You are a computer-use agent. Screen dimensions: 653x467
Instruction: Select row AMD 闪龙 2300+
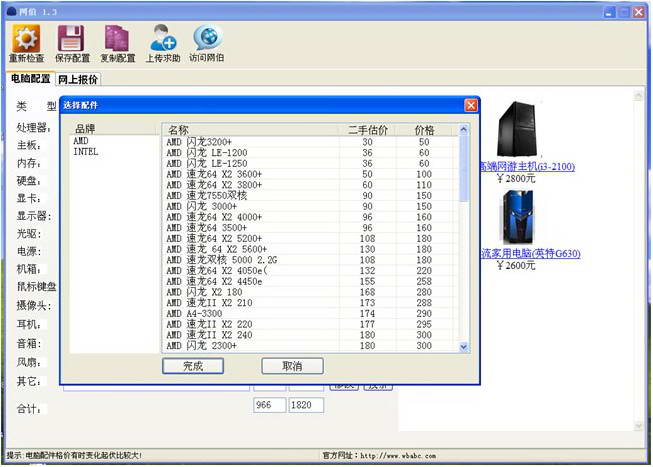point(309,346)
